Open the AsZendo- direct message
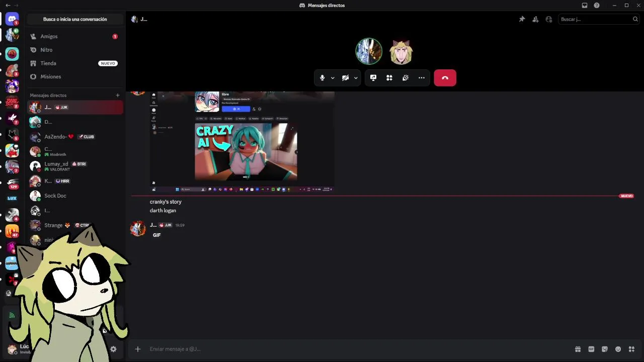The height and width of the screenshot is (362, 644). coord(74,137)
